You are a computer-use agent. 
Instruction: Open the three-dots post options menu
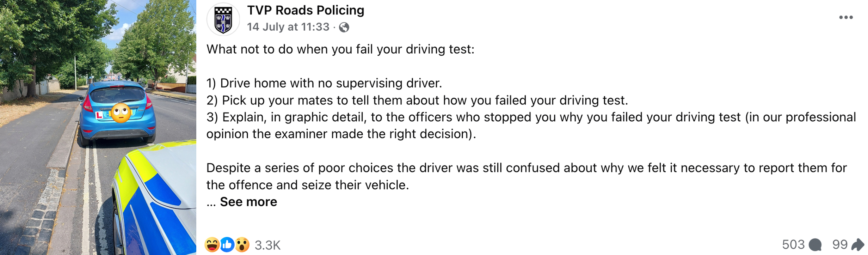[x=846, y=17]
